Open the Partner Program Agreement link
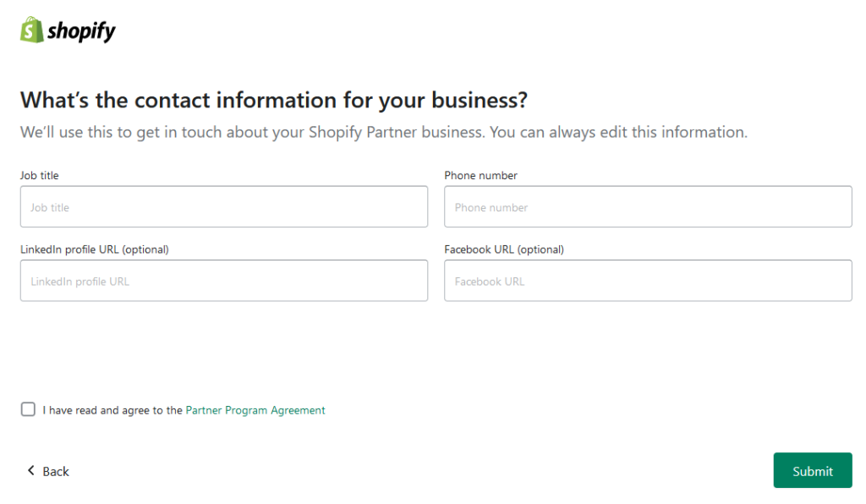This screenshot has width=866, height=504. (x=255, y=410)
